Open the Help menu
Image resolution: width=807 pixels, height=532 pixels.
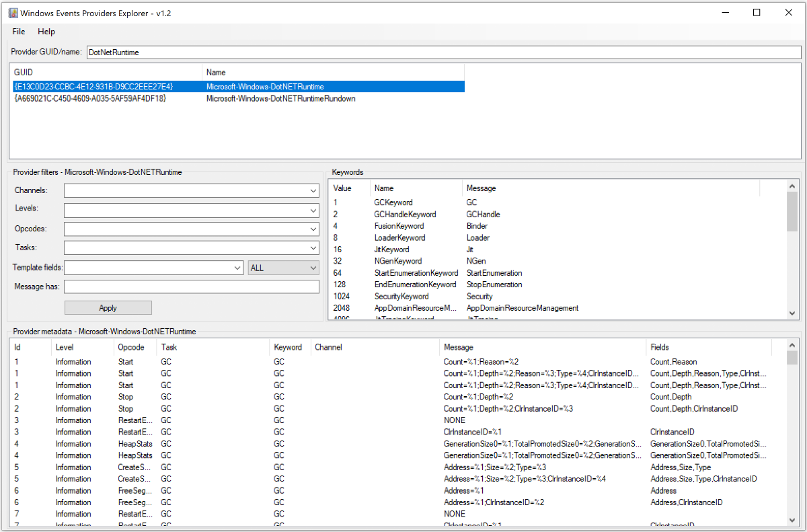pyautogui.click(x=46, y=32)
